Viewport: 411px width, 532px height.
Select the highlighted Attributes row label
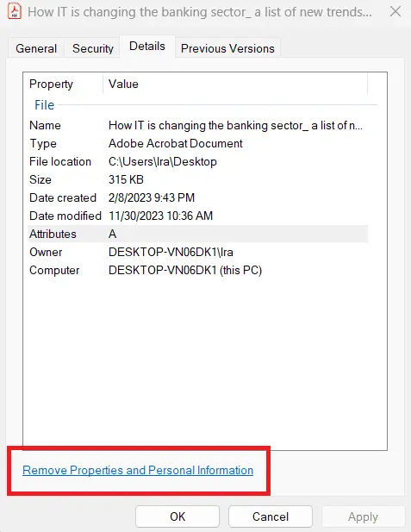point(53,235)
